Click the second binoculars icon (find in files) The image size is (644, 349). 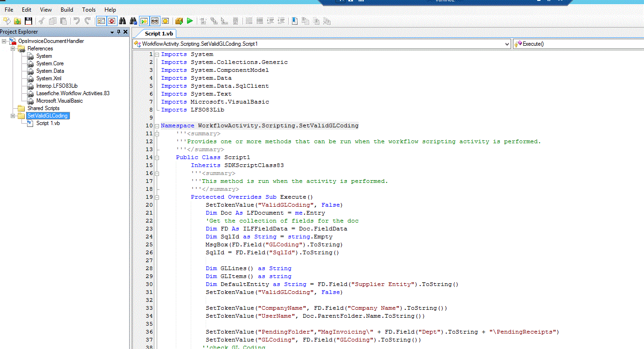click(x=133, y=21)
